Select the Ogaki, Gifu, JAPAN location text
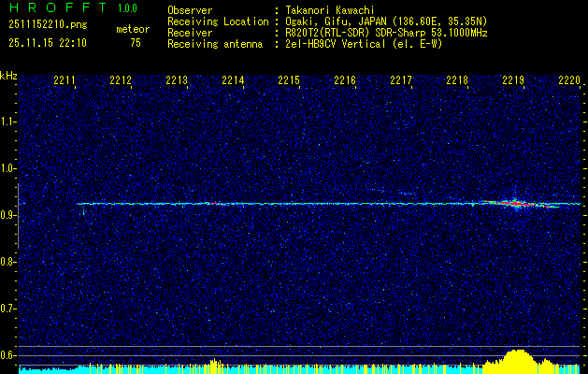The width and height of the screenshot is (588, 374). pyautogui.click(x=386, y=22)
